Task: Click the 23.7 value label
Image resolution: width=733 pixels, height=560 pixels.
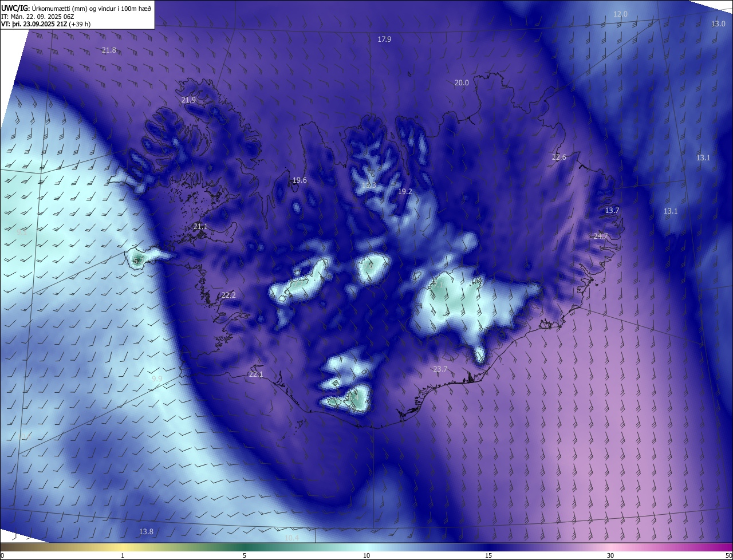Action: click(440, 369)
